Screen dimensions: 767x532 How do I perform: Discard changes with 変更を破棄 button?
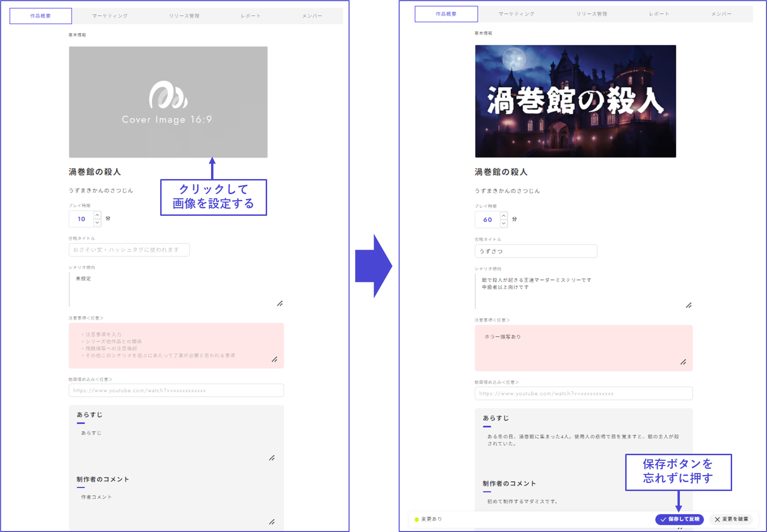point(731,519)
